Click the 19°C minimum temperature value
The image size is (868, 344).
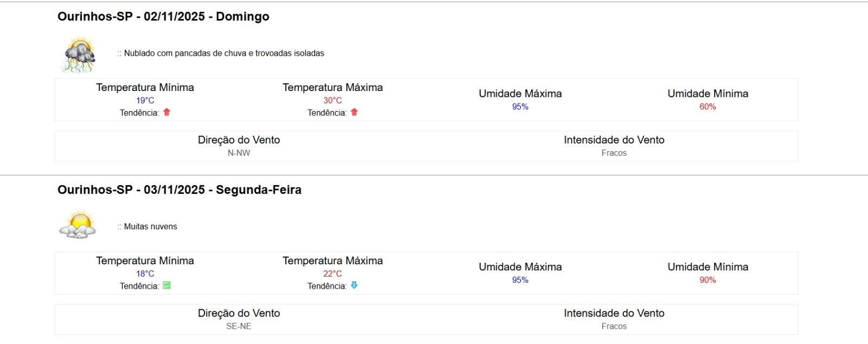(145, 100)
